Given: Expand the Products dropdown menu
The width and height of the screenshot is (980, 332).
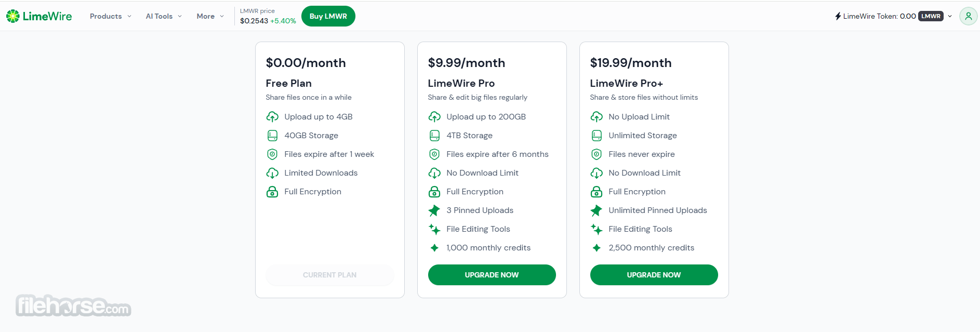Looking at the screenshot, I should pyautogui.click(x=110, y=16).
